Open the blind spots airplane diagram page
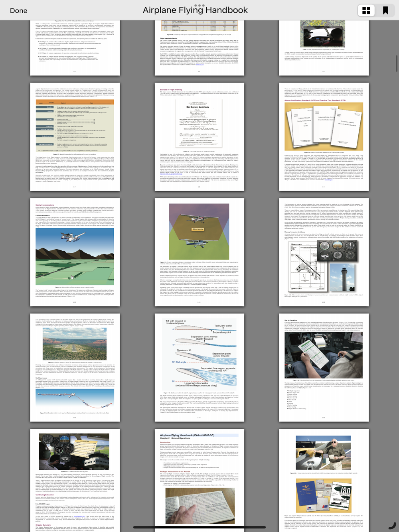This screenshot has height=532, width=399. [x=199, y=252]
